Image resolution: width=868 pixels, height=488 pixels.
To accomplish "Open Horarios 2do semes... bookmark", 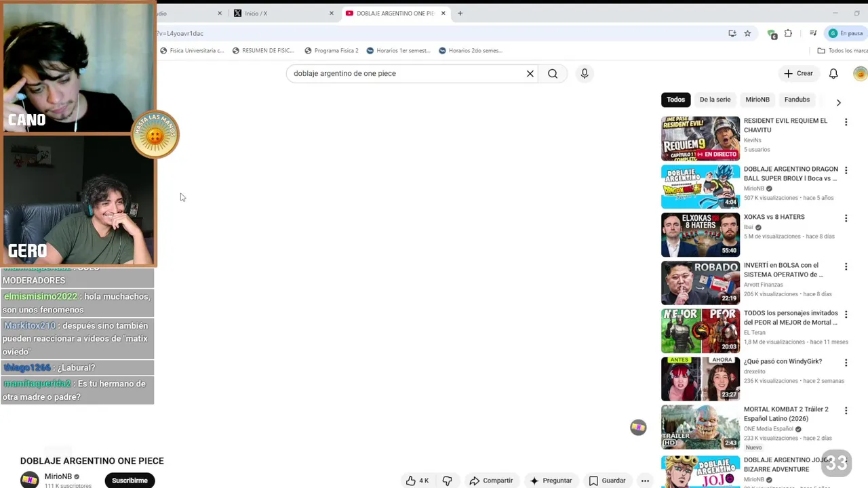I will (x=471, y=50).
